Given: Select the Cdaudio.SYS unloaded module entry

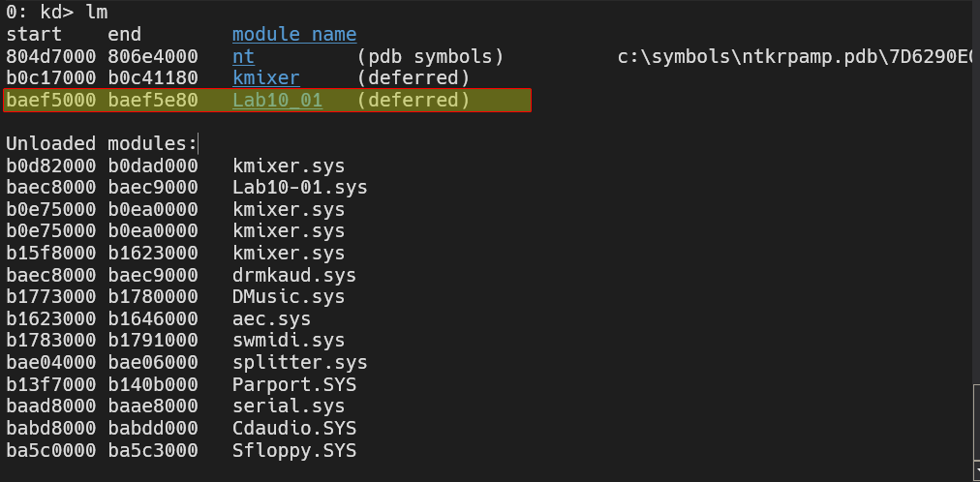Looking at the screenshot, I should tap(294, 429).
